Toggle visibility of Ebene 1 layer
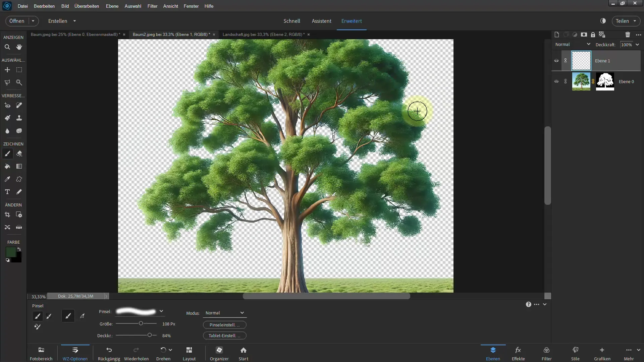 tap(556, 61)
